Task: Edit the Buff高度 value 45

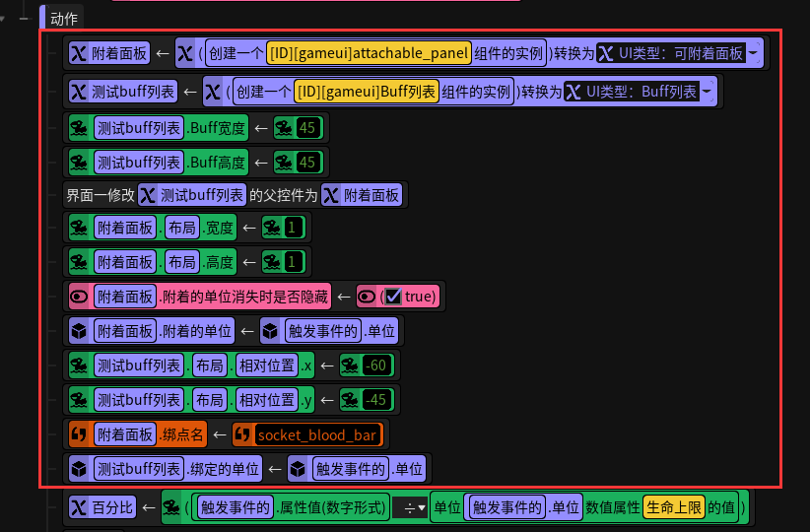Action: [307, 163]
